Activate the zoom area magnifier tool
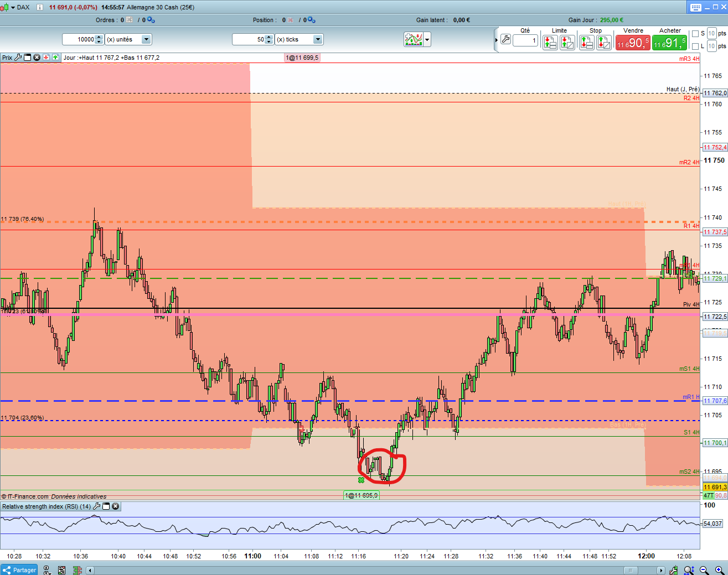This screenshot has height=575, width=728. point(689,570)
